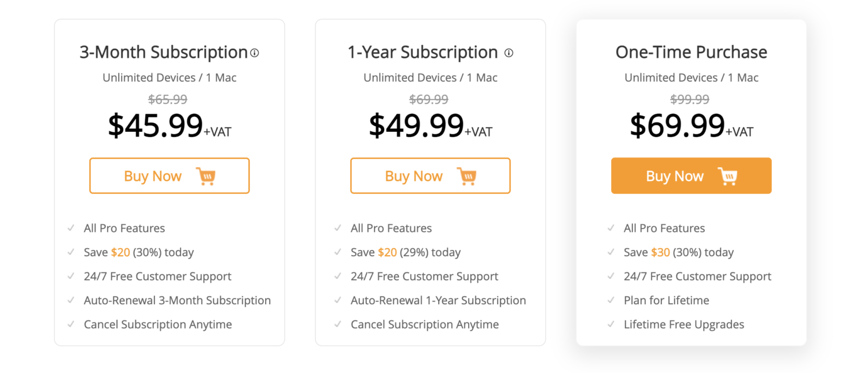The width and height of the screenshot is (868, 373).
Task: Click the $69.99 price
Action: pyautogui.click(x=678, y=125)
